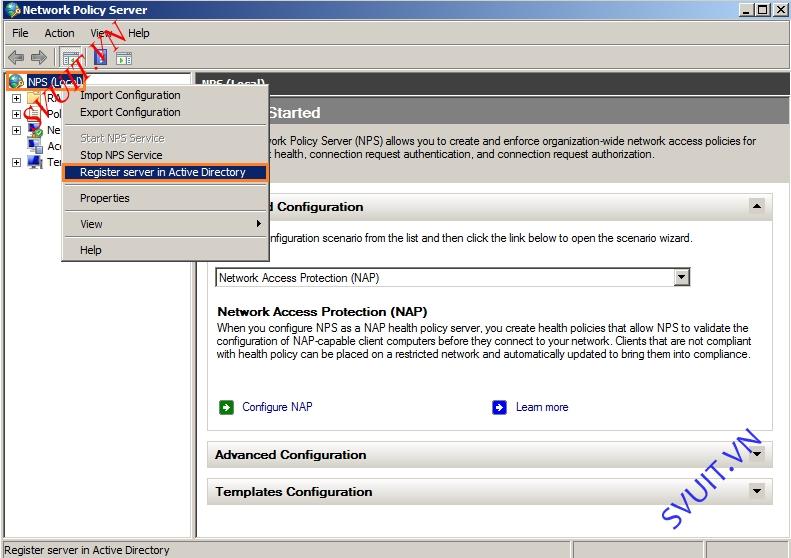This screenshot has height=558, width=791.
Task: Minimize the Network Policy Server window
Action: (x=747, y=10)
